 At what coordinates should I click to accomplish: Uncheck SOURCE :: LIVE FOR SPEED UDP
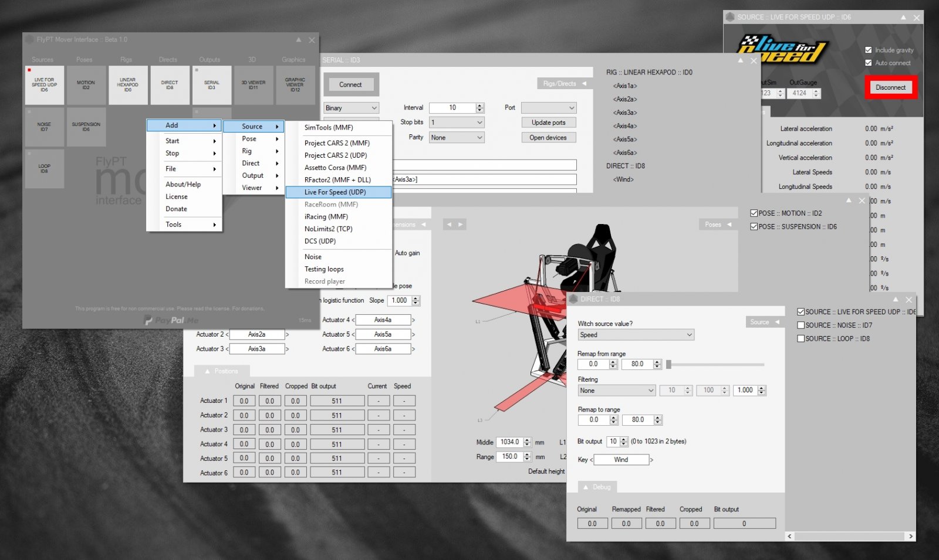800,312
